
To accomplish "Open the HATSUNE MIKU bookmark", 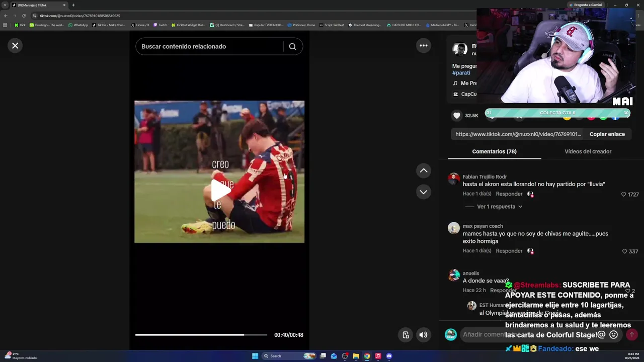I will 404,25.
